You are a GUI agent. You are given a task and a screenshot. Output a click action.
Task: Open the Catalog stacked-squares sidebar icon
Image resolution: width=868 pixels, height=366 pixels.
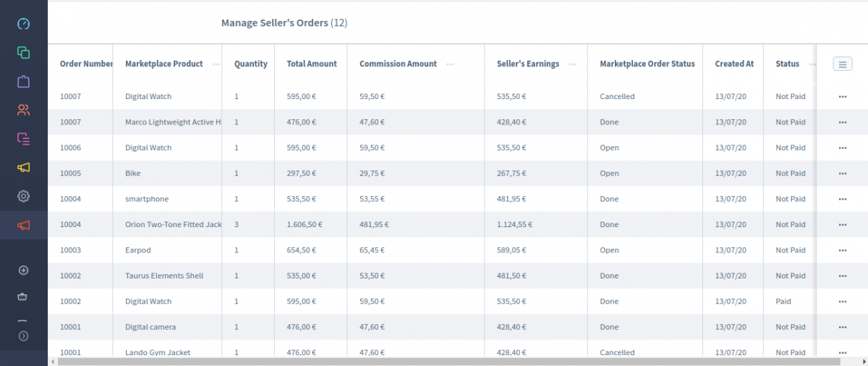click(x=24, y=52)
